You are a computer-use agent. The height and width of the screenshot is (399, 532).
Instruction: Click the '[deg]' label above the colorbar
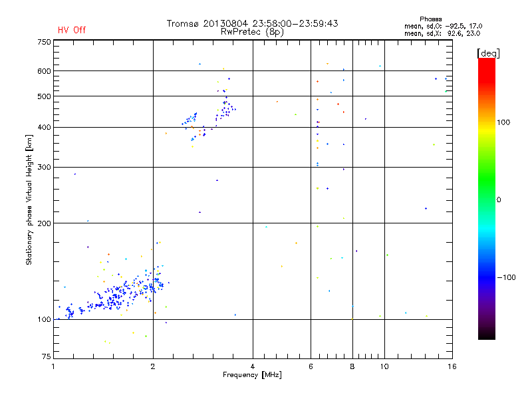(x=488, y=53)
